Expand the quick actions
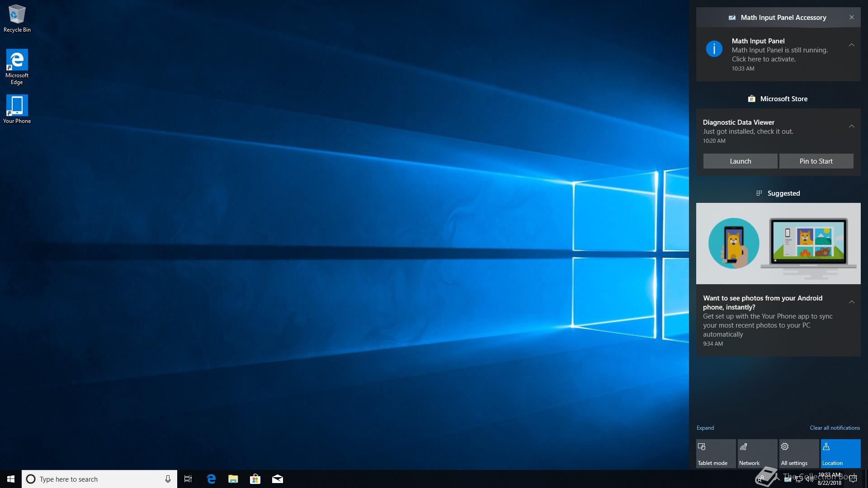868x488 pixels. 705,428
